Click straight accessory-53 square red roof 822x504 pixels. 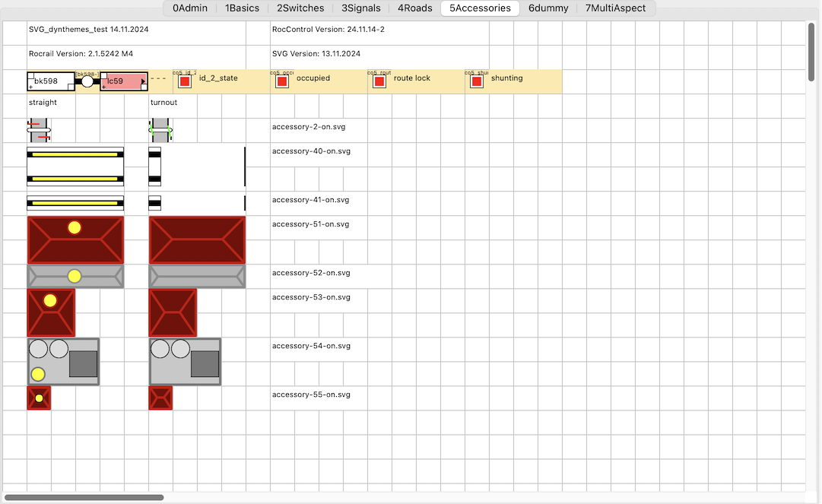point(51,312)
